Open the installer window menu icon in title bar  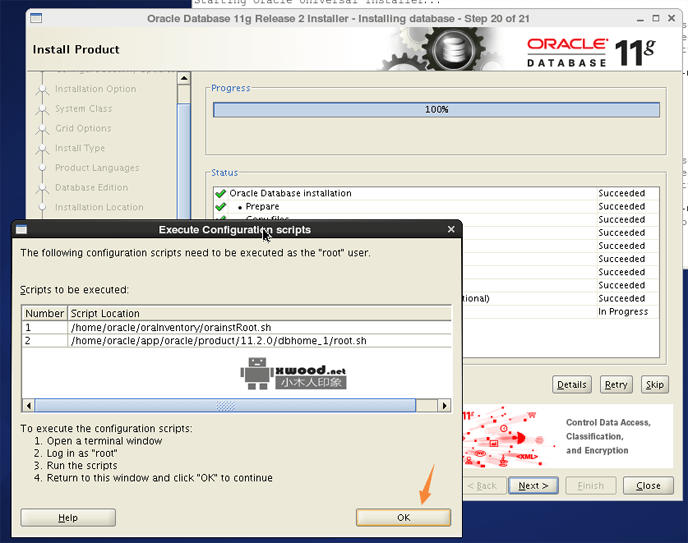click(37, 18)
